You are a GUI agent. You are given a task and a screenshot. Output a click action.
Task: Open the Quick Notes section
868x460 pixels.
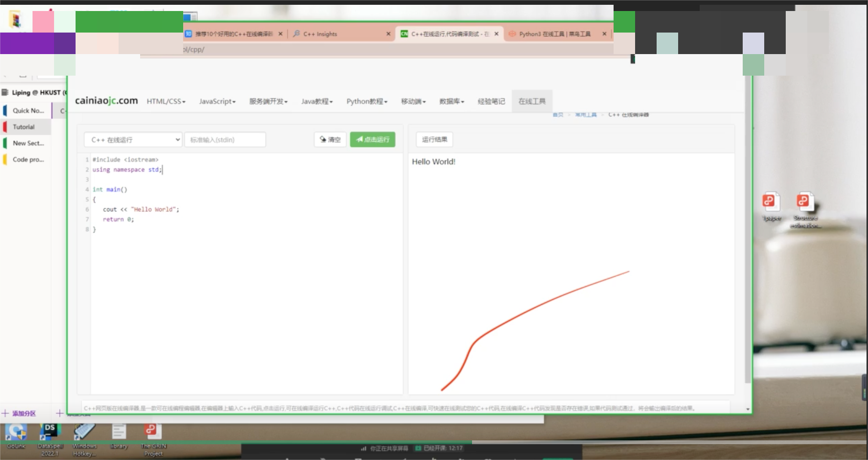28,111
